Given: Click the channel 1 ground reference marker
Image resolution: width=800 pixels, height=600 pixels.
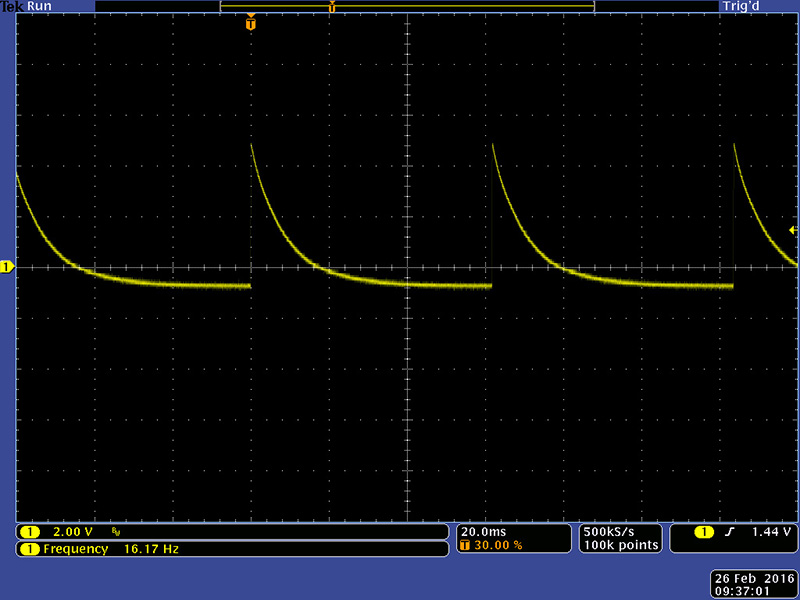Looking at the screenshot, I should [6, 267].
